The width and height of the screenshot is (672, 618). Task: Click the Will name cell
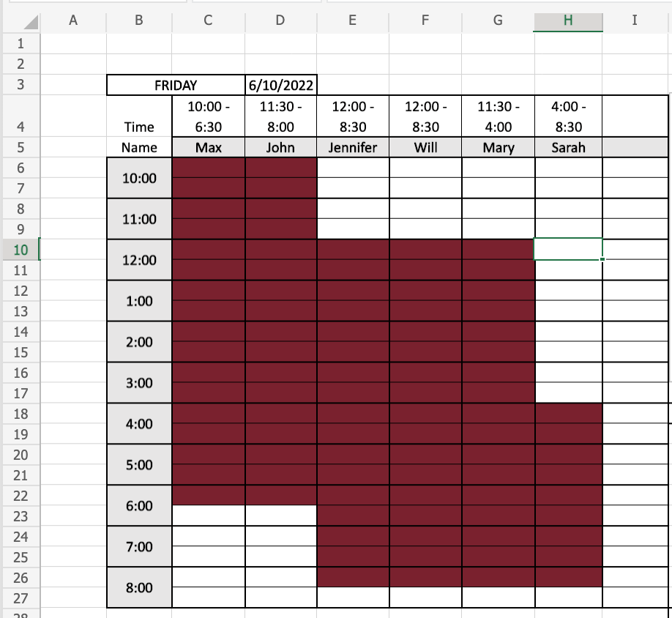click(x=425, y=147)
